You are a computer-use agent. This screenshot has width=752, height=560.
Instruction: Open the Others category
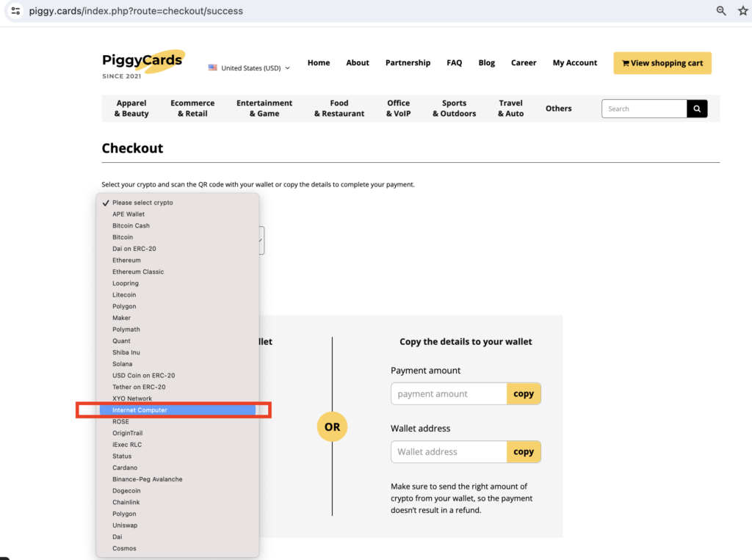coord(558,109)
